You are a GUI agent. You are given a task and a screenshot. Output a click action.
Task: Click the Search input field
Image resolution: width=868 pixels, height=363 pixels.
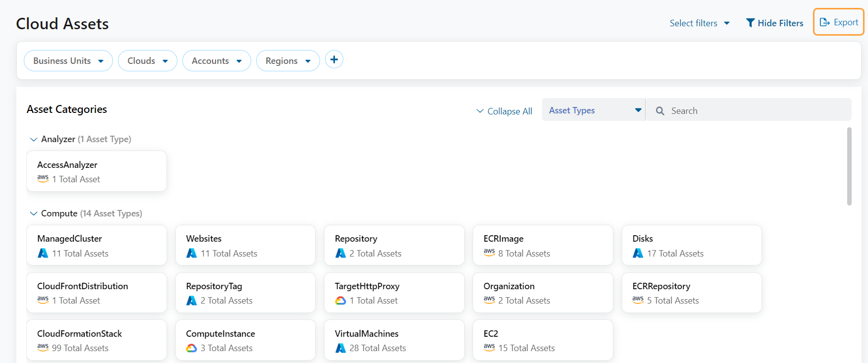coord(749,110)
